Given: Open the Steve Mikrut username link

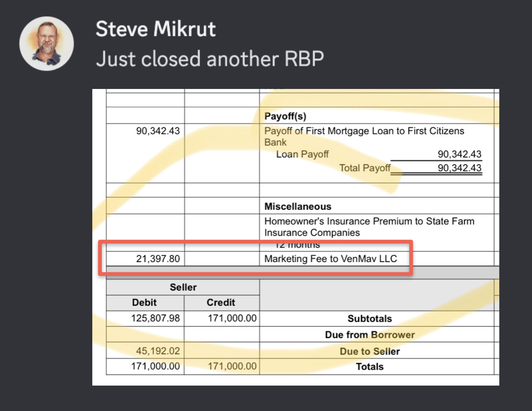Looking at the screenshot, I should pyautogui.click(x=156, y=29).
